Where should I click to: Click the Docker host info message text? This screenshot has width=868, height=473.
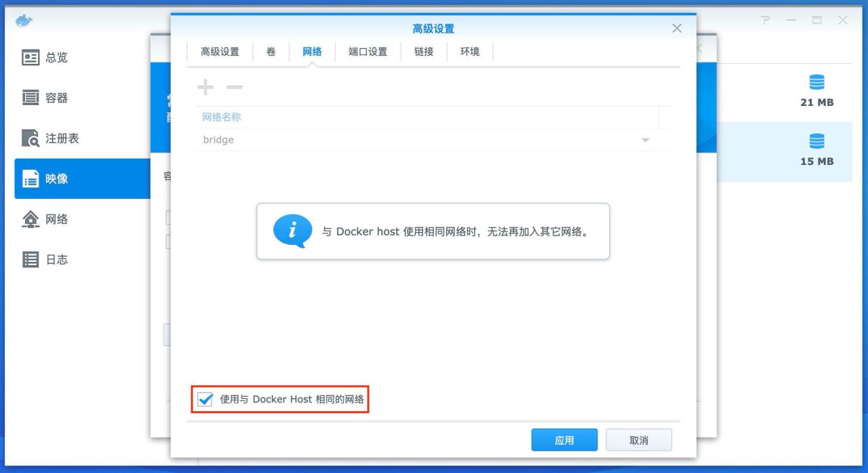(x=456, y=231)
